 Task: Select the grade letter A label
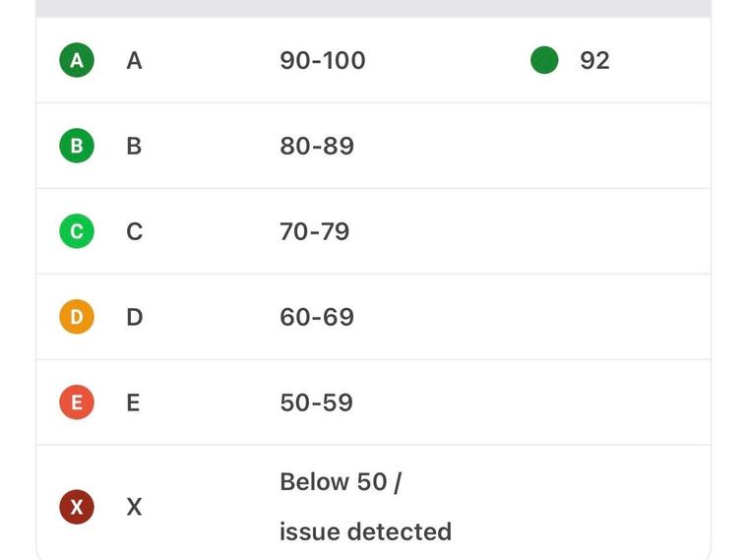point(134,60)
